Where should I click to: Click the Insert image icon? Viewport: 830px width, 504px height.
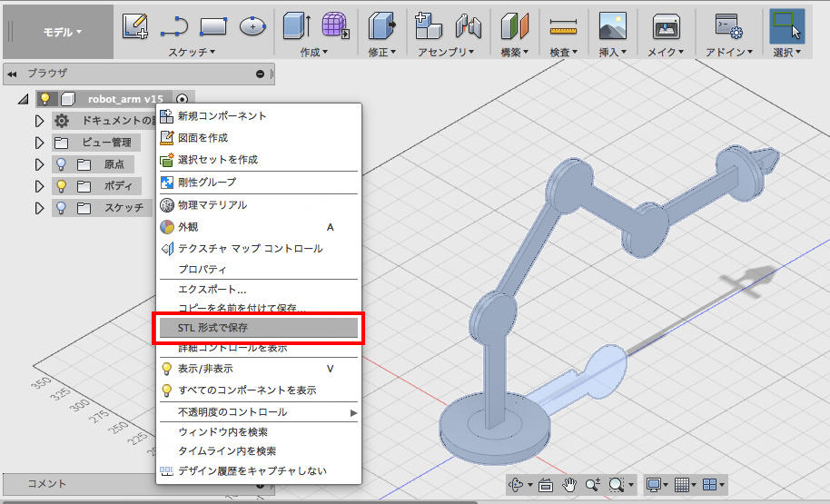(612, 26)
